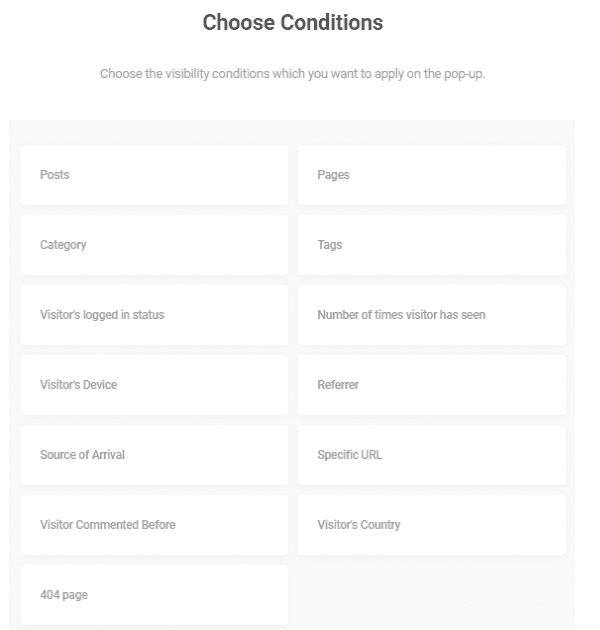
Task: Click empty slot beside 404 page card
Action: [431, 595]
